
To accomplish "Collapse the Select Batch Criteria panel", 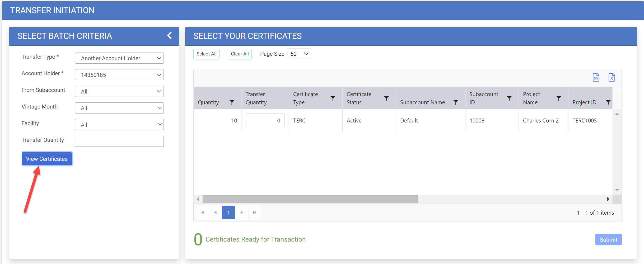I will pyautogui.click(x=170, y=36).
